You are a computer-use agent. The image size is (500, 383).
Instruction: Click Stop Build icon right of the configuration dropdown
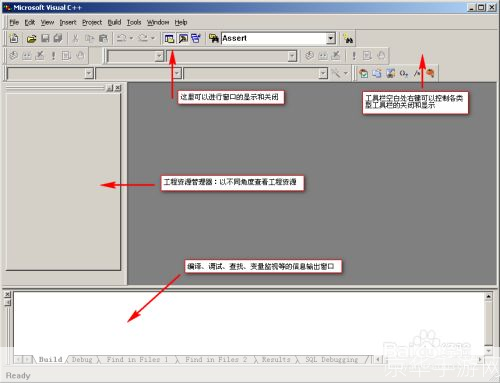336,56
